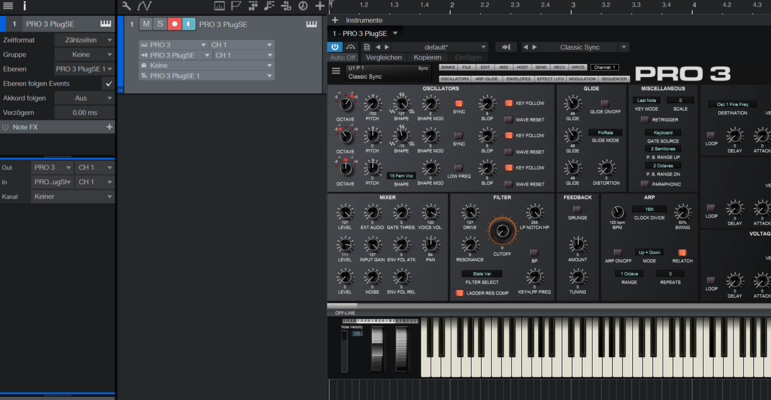This screenshot has width=771, height=400.
Task: Toggle Arp On/Off button
Action: coord(618,252)
